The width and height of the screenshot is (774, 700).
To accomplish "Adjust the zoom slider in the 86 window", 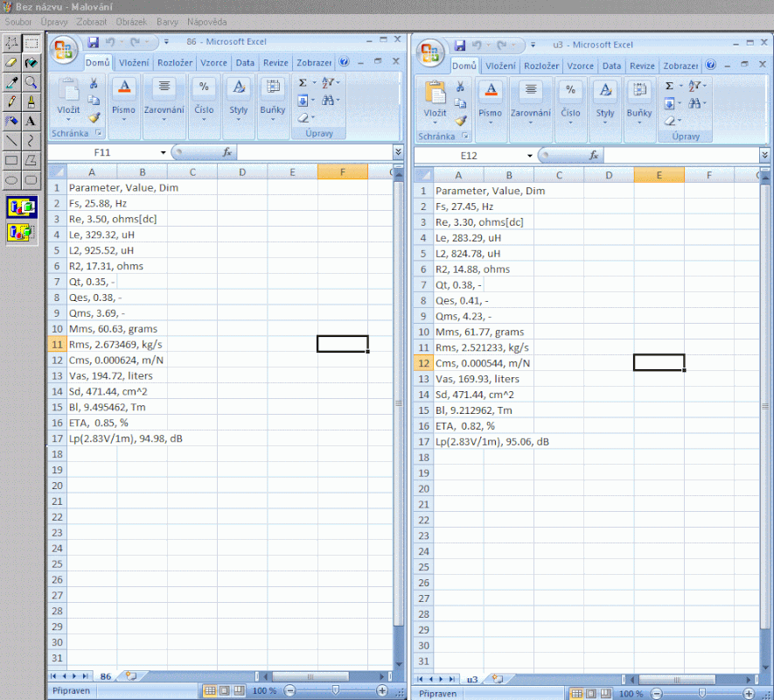I will click(336, 690).
